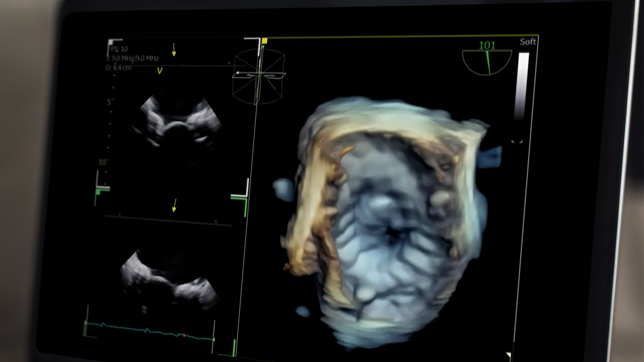Select the yellow V pointer marker
644x362 pixels.
tap(159, 70)
